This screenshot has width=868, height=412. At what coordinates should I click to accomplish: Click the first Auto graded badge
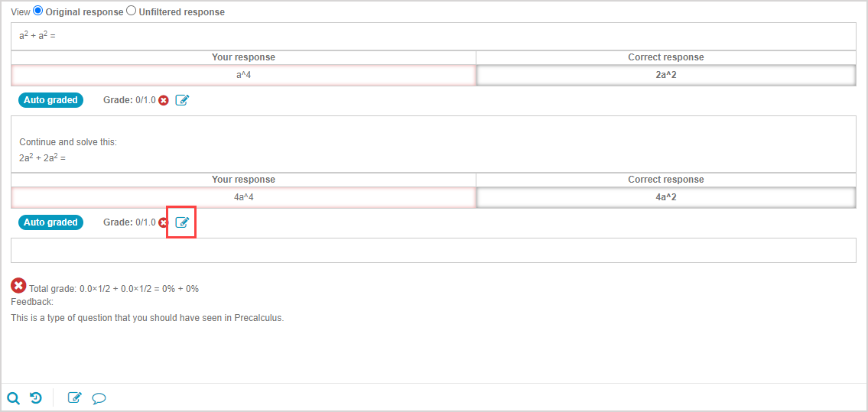(50, 100)
